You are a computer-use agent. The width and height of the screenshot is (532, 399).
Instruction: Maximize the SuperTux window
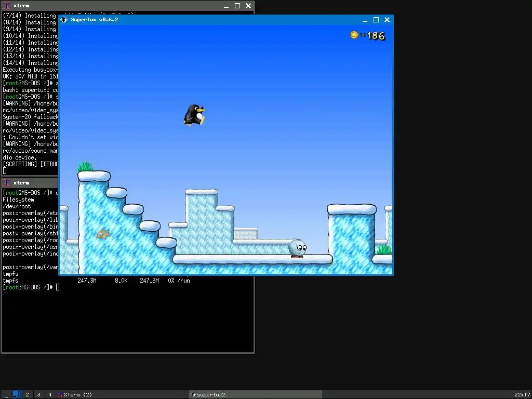pyautogui.click(x=376, y=20)
